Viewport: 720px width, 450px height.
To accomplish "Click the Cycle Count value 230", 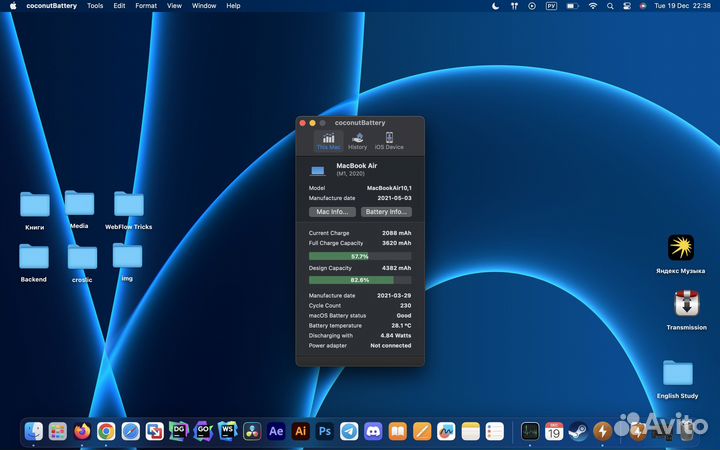I will 405,305.
